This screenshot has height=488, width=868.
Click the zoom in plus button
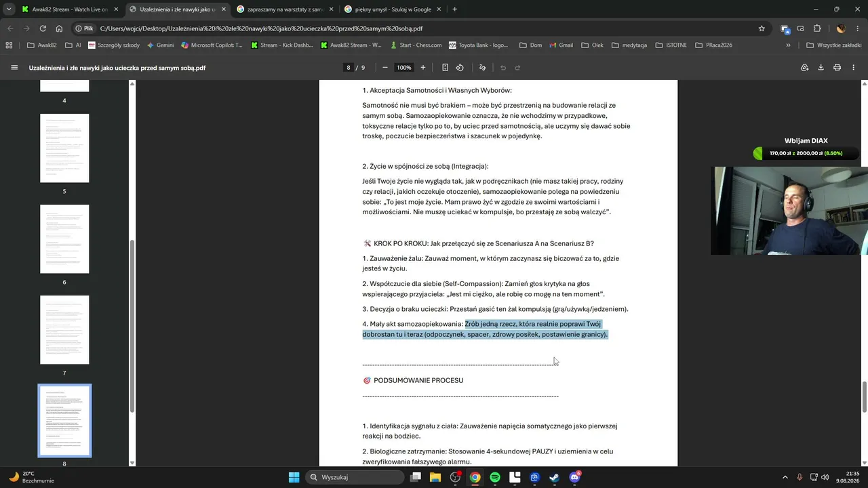point(423,68)
